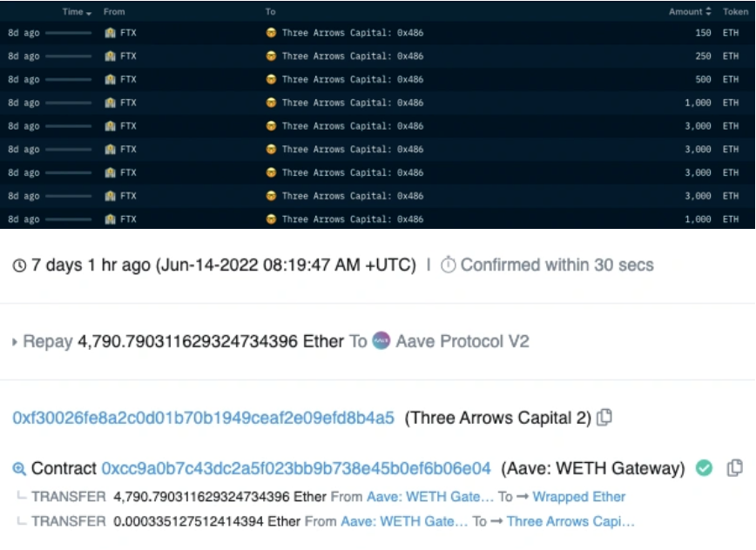756x550 pixels.
Task: Expand the Repay action triangle
Action: pyautogui.click(x=15, y=342)
